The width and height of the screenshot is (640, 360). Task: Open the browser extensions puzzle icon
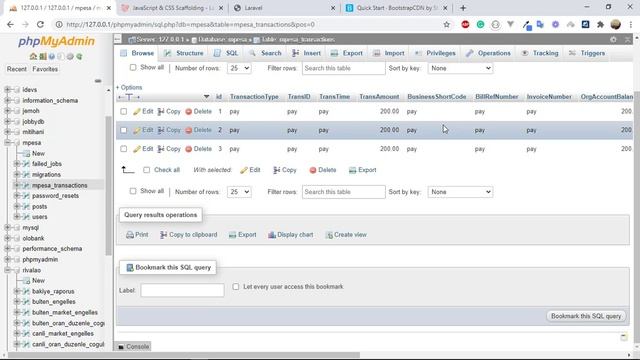[x=600, y=24]
